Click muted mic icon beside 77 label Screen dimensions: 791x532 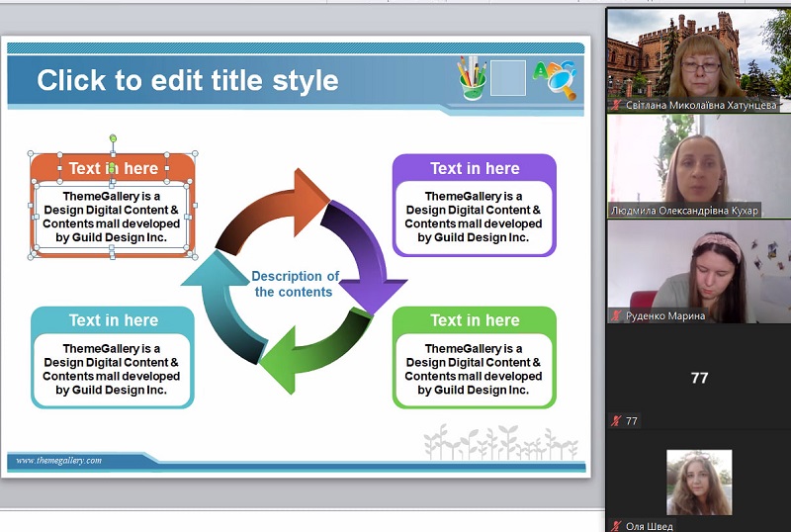point(615,420)
